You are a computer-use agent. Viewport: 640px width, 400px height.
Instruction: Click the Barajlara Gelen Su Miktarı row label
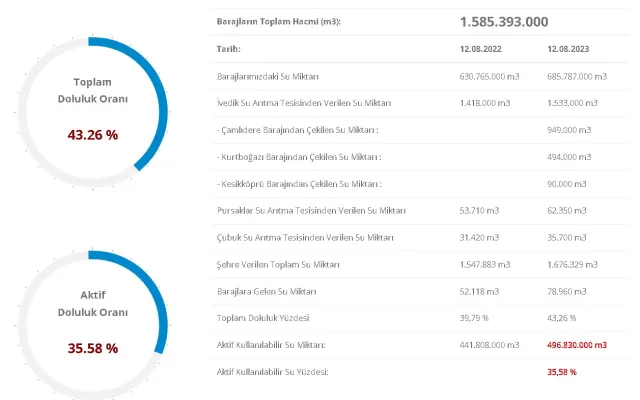[x=266, y=291]
